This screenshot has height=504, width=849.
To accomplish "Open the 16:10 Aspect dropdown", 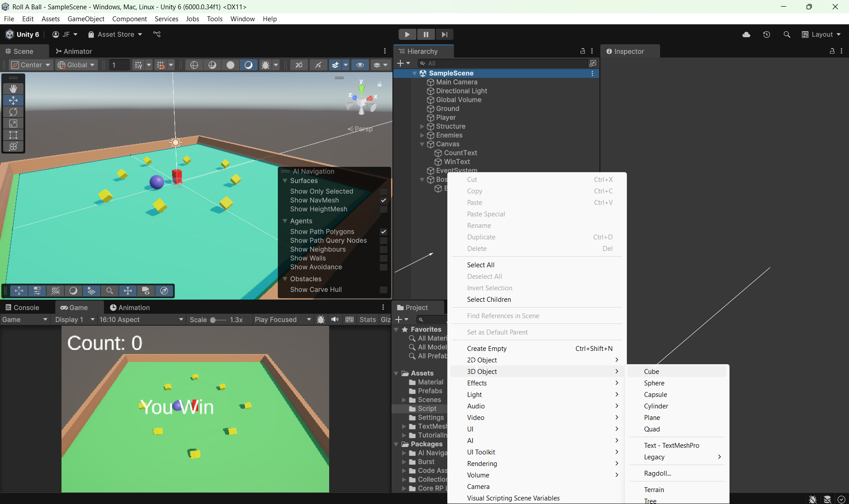I will tap(141, 319).
